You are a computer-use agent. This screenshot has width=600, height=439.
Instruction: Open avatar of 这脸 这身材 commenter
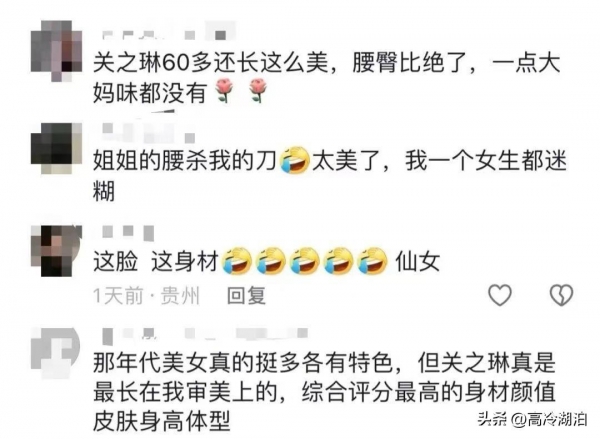(x=56, y=251)
